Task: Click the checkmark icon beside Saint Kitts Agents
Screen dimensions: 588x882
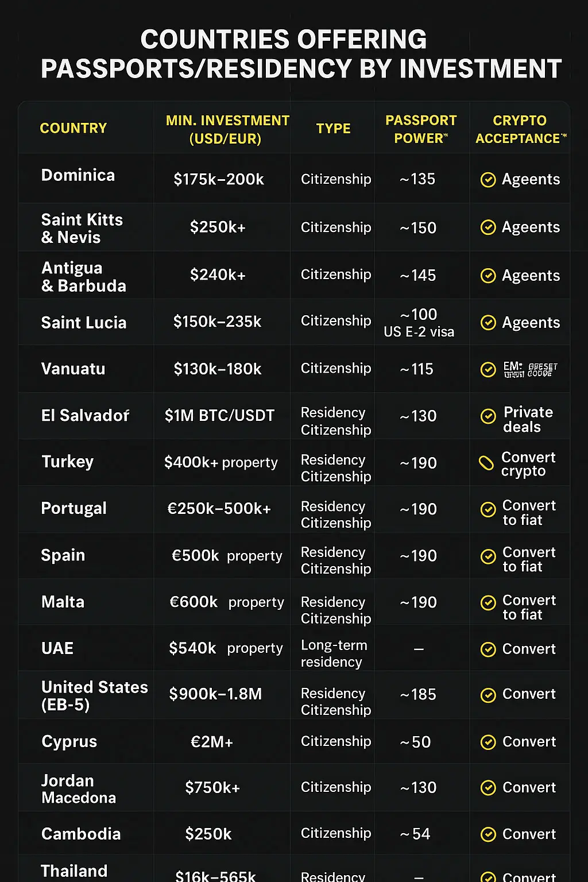Action: click(488, 227)
